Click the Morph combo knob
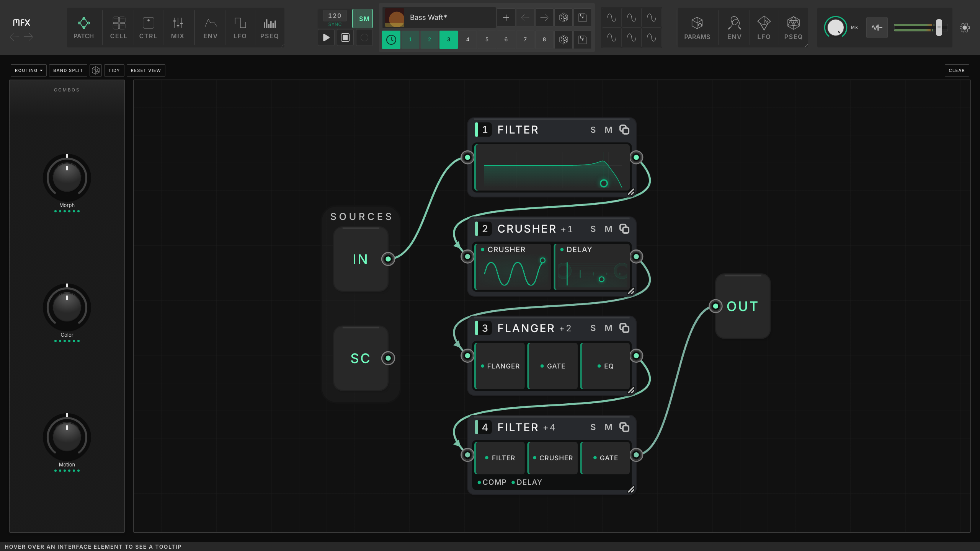Viewport: 980px width, 551px height. point(67,178)
